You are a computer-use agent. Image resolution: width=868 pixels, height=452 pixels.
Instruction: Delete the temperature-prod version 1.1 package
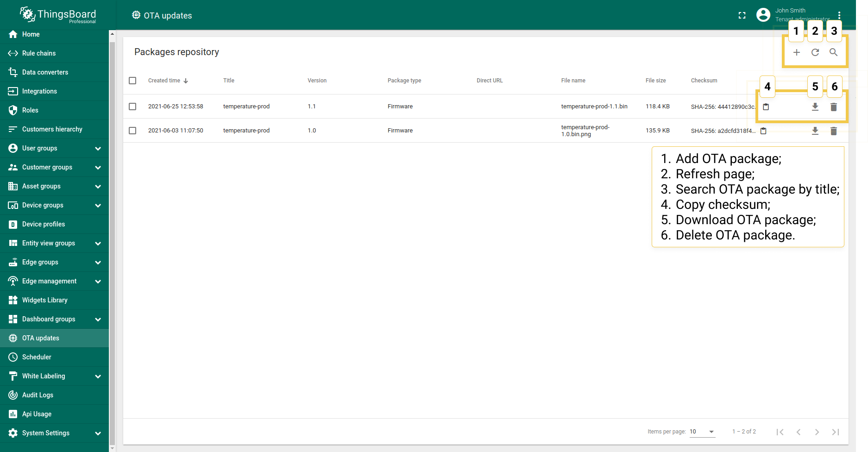pos(834,107)
